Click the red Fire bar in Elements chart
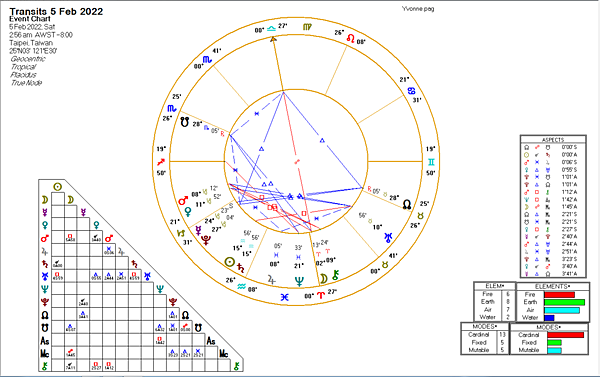Screen dimensions: 600x377 (559, 295)
